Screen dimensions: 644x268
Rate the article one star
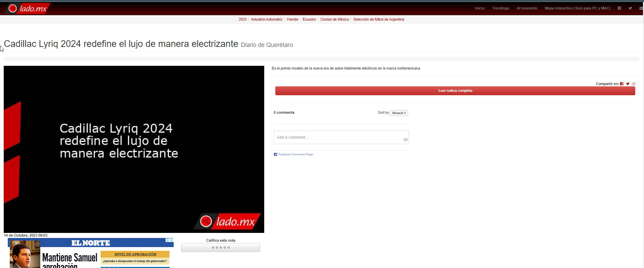pyautogui.click(x=213, y=247)
